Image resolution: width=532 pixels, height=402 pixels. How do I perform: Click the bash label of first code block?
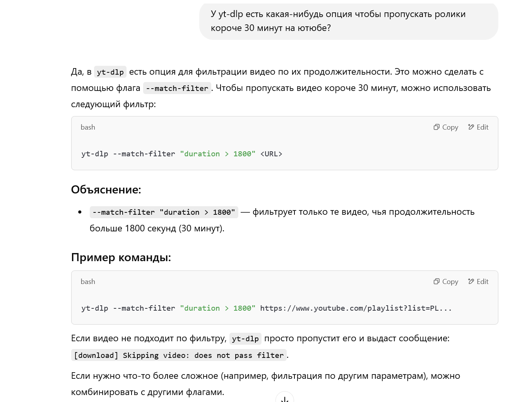[x=88, y=127]
